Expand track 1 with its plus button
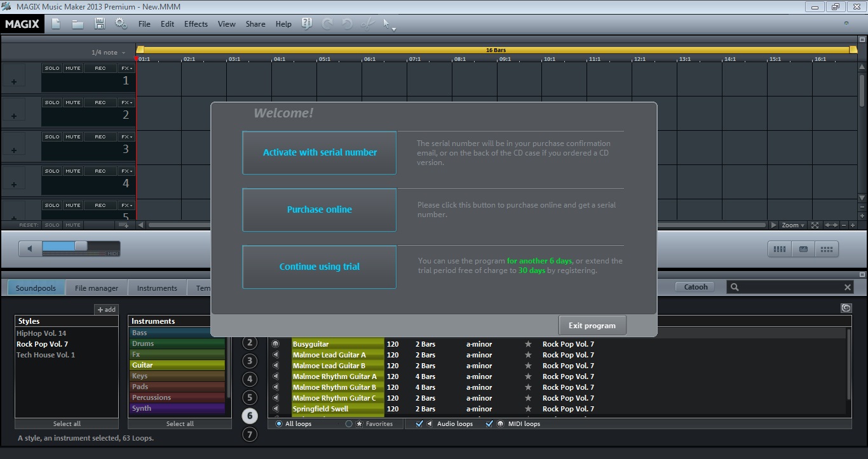868x459 pixels. [14, 81]
